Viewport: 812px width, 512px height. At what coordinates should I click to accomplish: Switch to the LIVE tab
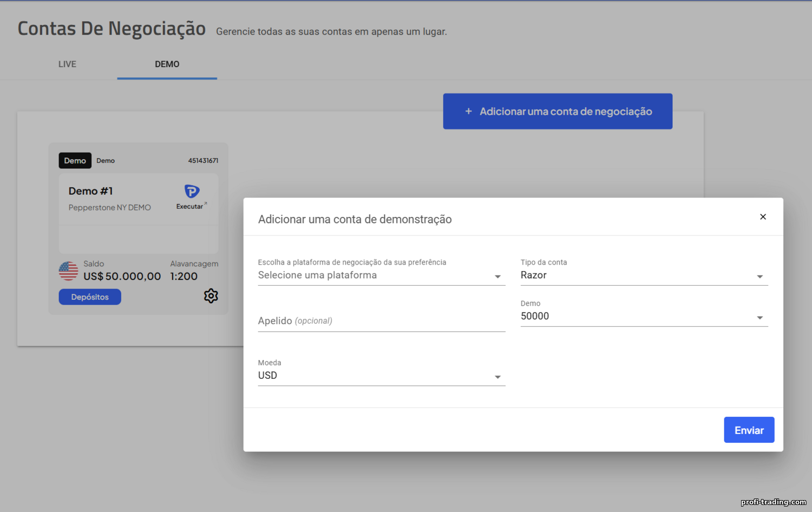(x=67, y=64)
